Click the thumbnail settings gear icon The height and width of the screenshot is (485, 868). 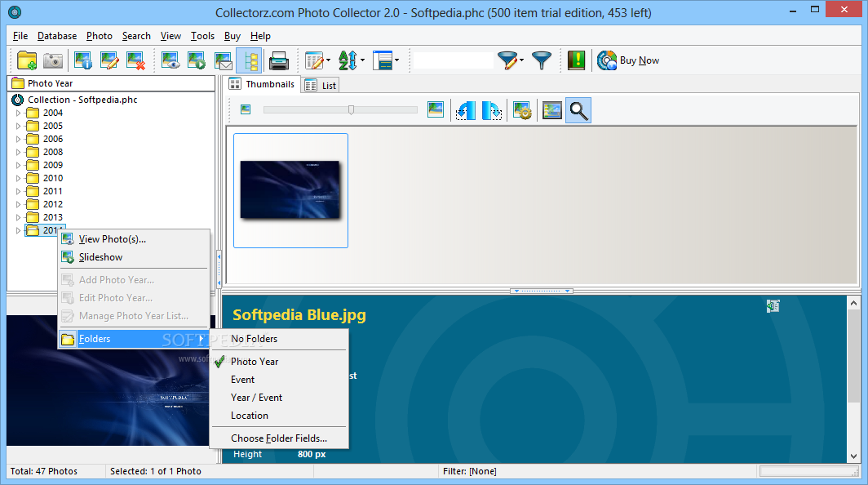pyautogui.click(x=523, y=110)
